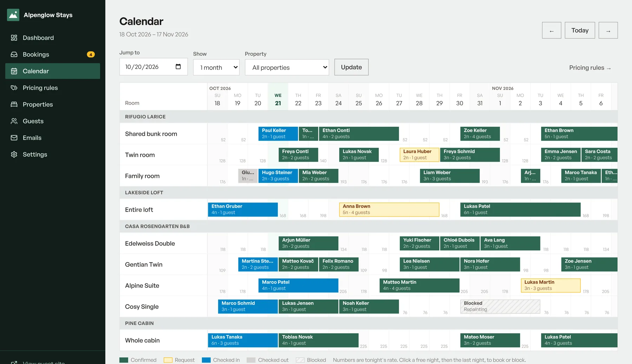
Task: Open the Blocked Repainting block
Action: click(500, 306)
